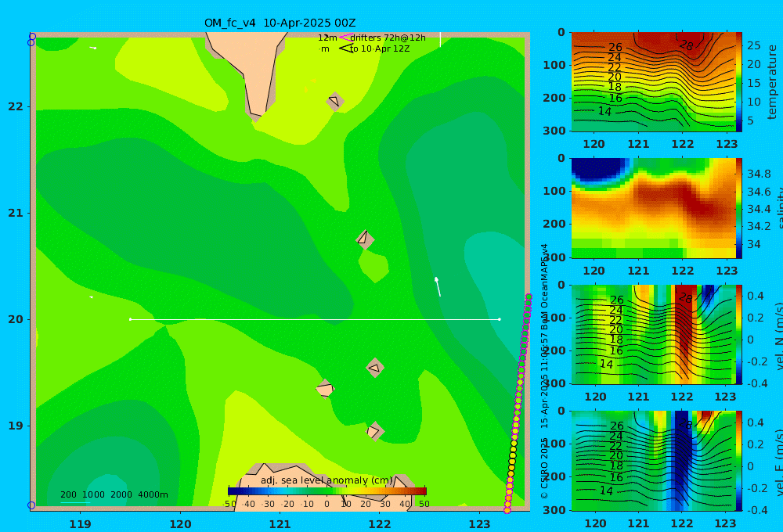Click the magenta drifter arrow in legend

click(345, 38)
